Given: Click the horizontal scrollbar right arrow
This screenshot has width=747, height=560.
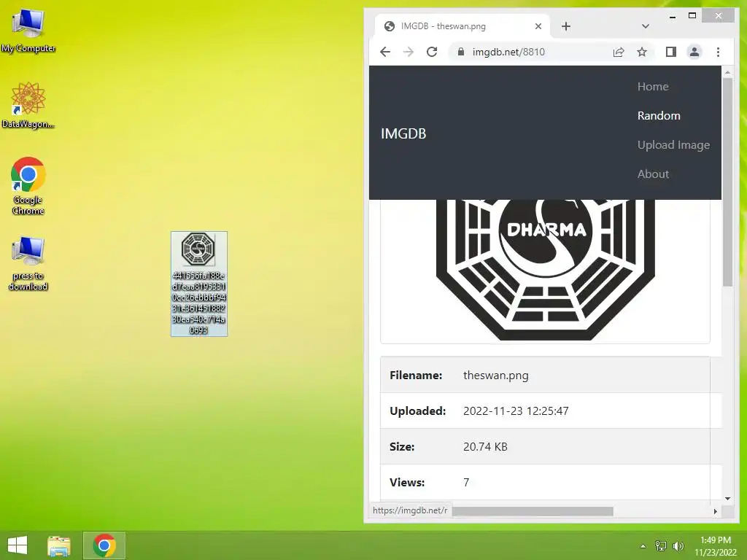Looking at the screenshot, I should (715, 511).
